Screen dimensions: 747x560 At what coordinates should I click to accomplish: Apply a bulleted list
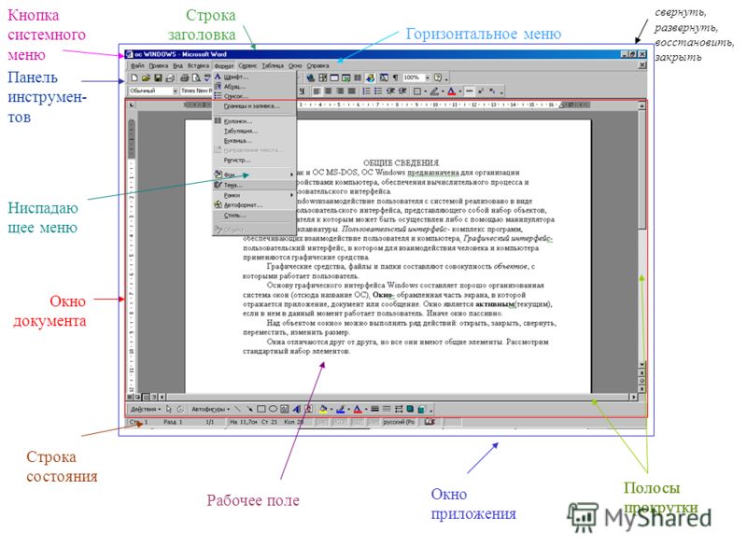[x=378, y=91]
